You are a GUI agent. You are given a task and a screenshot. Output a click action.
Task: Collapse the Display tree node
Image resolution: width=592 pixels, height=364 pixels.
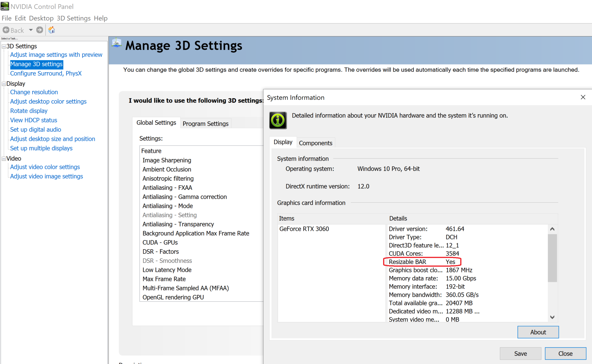4,84
